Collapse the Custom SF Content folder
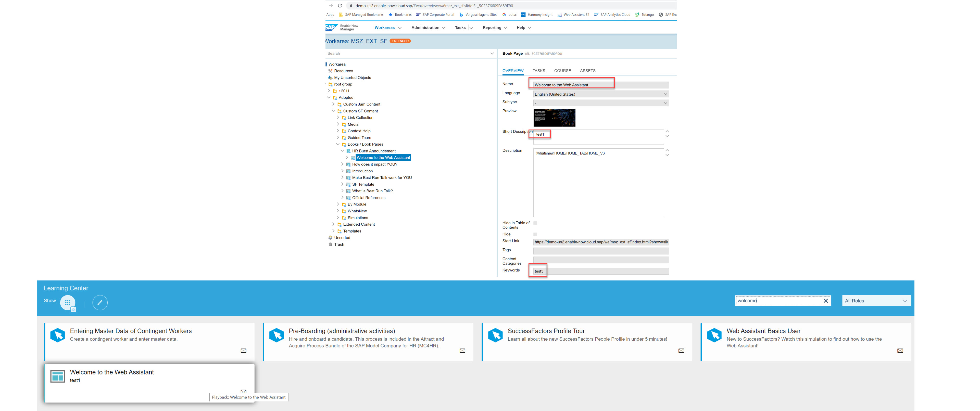 [333, 111]
